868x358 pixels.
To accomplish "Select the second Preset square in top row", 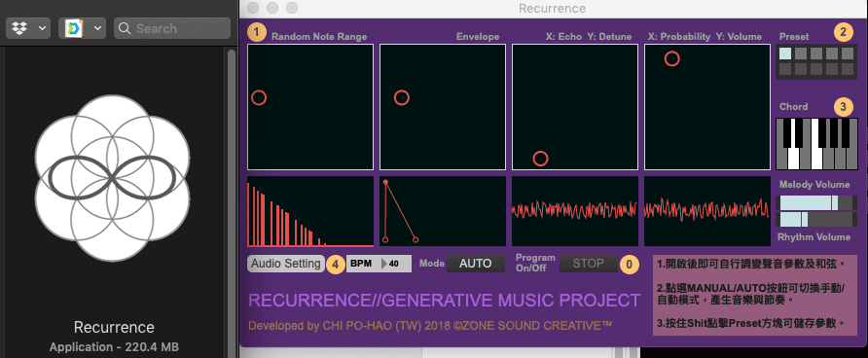I will click(x=801, y=54).
